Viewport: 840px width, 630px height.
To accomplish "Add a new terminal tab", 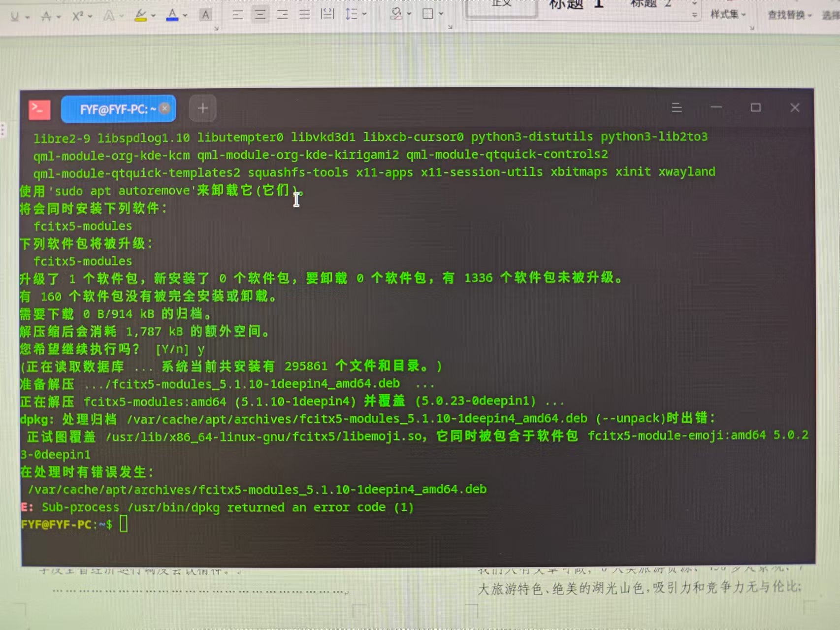I will 203,108.
